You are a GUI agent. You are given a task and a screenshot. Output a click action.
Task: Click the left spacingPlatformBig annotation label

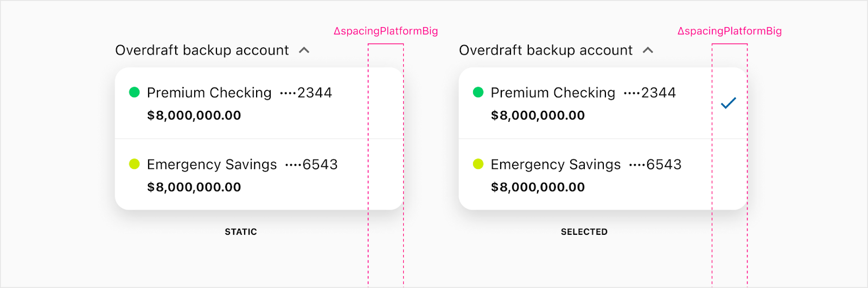pyautogui.click(x=386, y=31)
